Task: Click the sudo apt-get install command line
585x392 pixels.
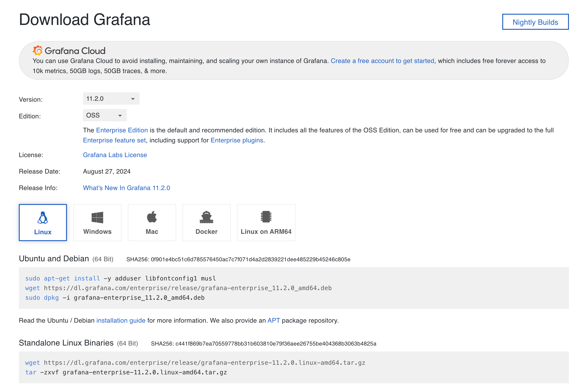Action: [x=120, y=278]
